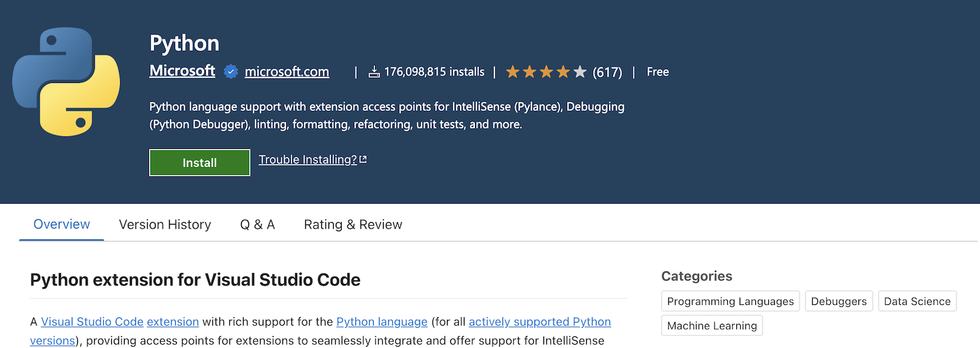The image size is (980, 348).
Task: Select the Data Science category tag
Action: [x=917, y=301]
